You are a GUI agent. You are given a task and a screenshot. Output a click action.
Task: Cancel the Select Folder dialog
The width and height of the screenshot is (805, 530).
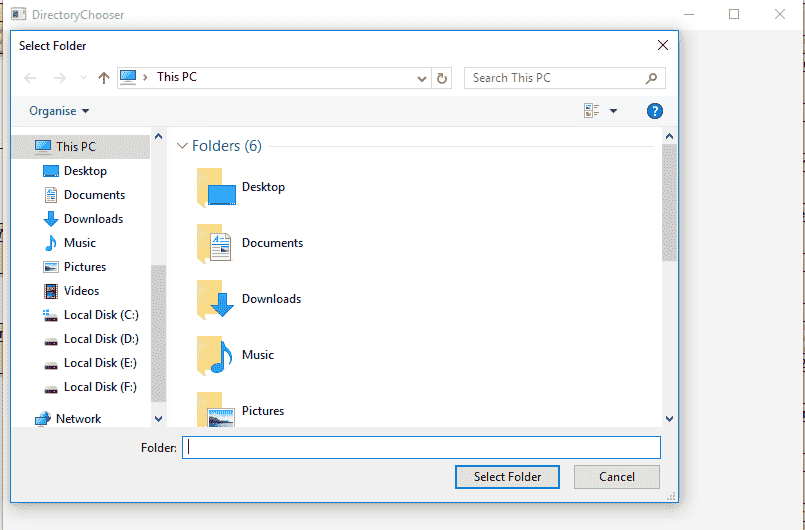pos(617,477)
